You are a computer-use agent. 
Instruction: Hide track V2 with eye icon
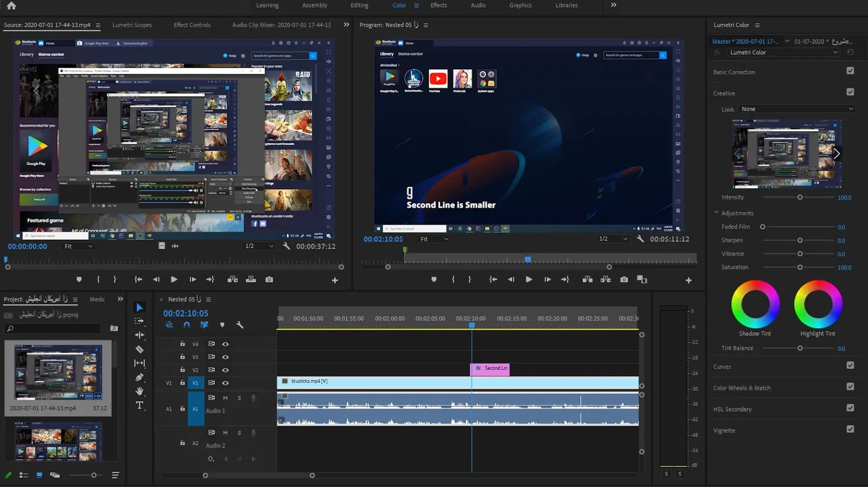click(x=225, y=370)
